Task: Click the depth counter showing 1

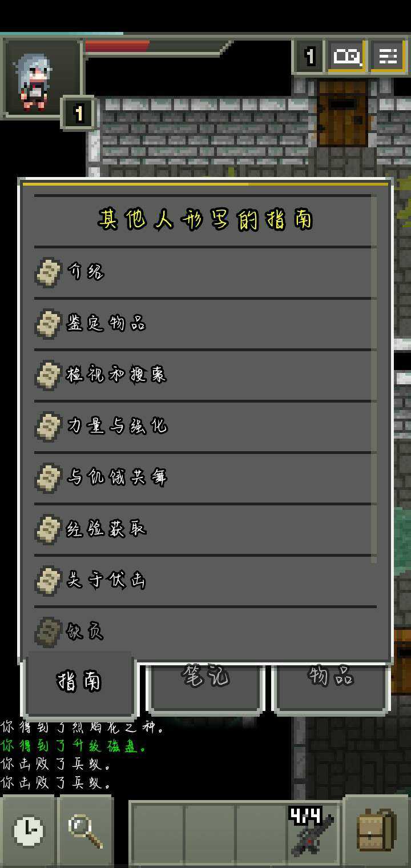Action: pos(309,56)
